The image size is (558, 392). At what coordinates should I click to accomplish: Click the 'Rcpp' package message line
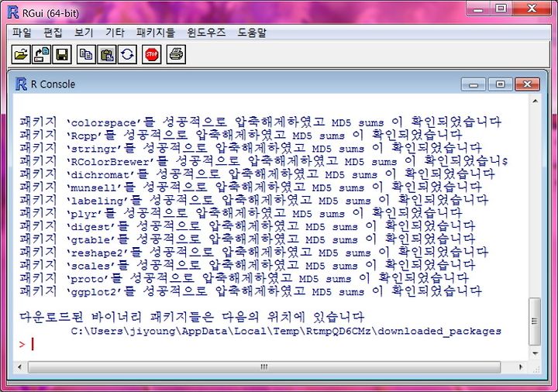pyautogui.click(x=240, y=135)
